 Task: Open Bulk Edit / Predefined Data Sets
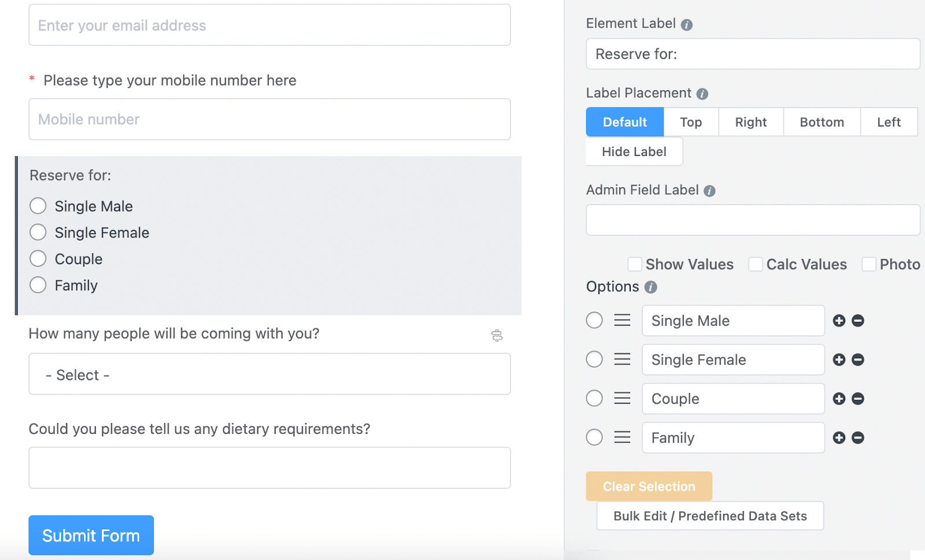coord(710,516)
